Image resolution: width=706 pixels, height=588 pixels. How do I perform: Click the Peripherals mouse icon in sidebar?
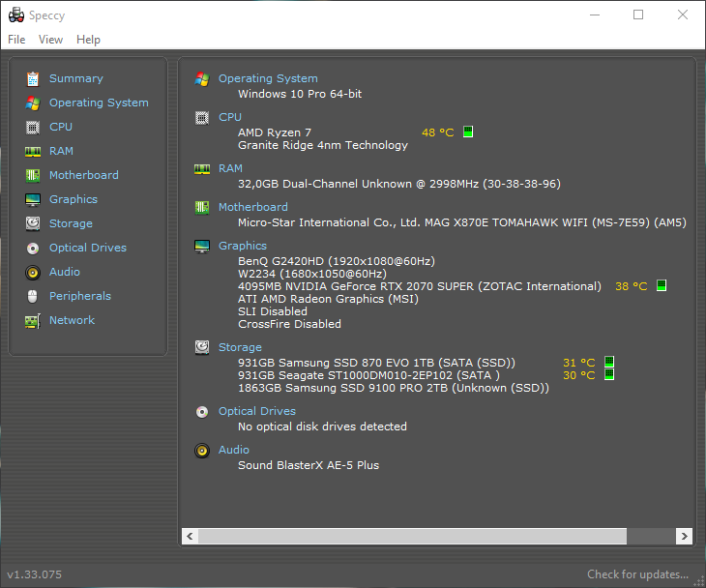point(33,296)
